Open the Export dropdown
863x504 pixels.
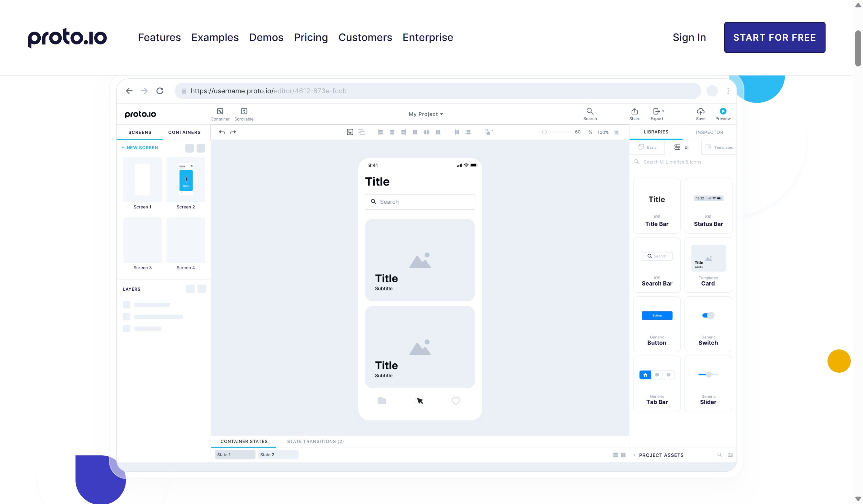click(658, 111)
